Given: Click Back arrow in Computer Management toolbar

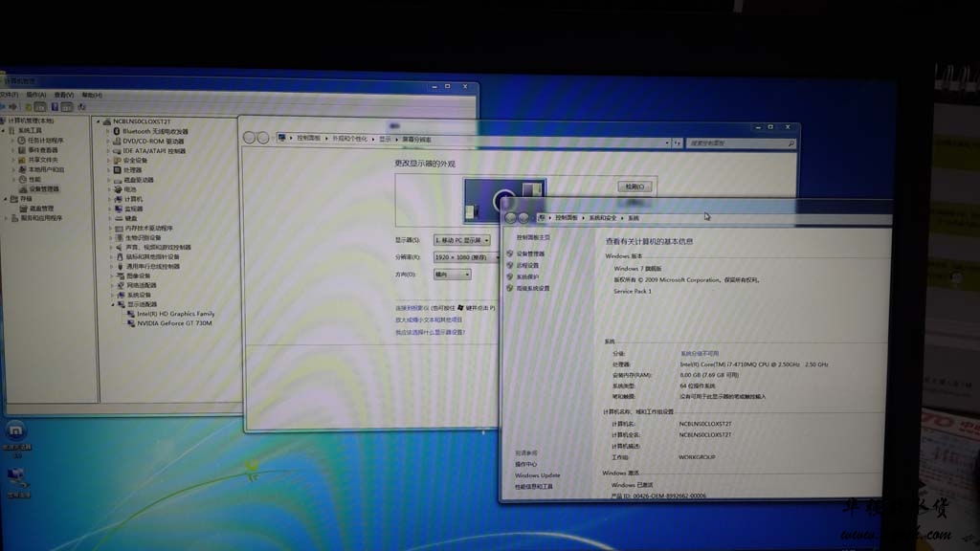Looking at the screenshot, I should (3, 107).
